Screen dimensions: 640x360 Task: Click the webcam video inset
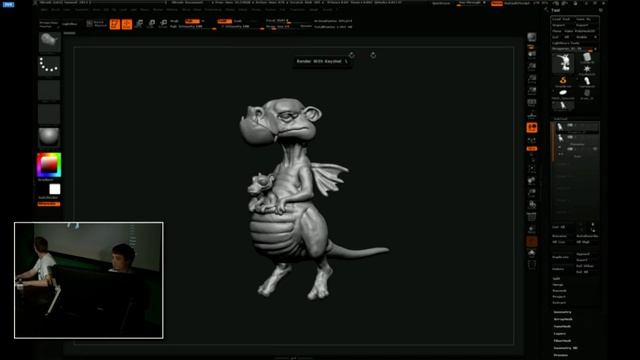click(x=89, y=280)
